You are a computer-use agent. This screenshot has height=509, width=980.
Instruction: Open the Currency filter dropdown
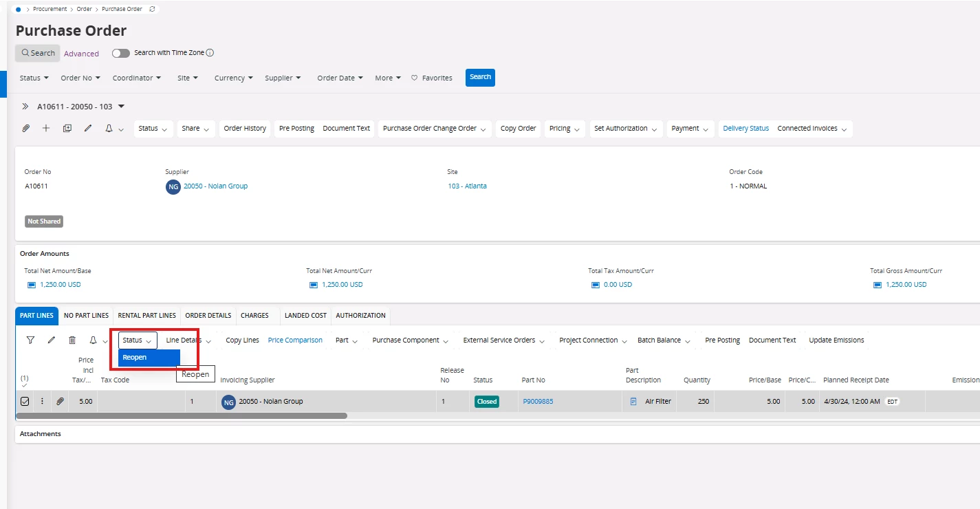234,78
